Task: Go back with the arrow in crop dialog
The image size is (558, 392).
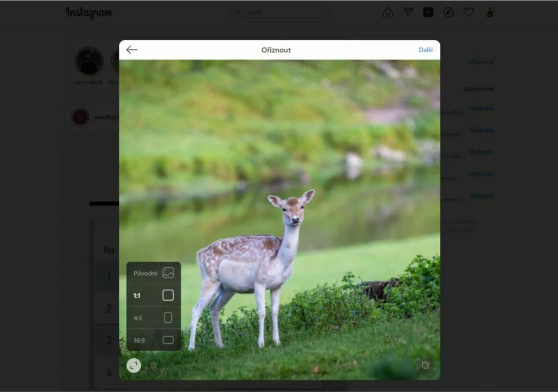Action: click(x=132, y=50)
